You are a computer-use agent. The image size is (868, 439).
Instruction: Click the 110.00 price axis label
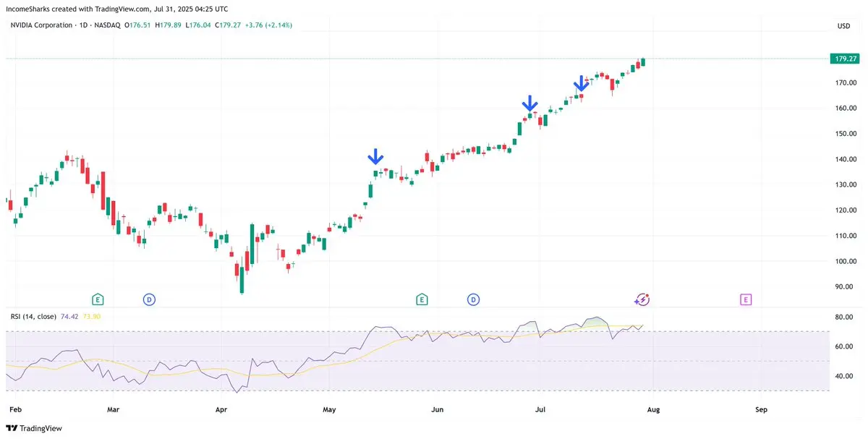pyautogui.click(x=846, y=236)
